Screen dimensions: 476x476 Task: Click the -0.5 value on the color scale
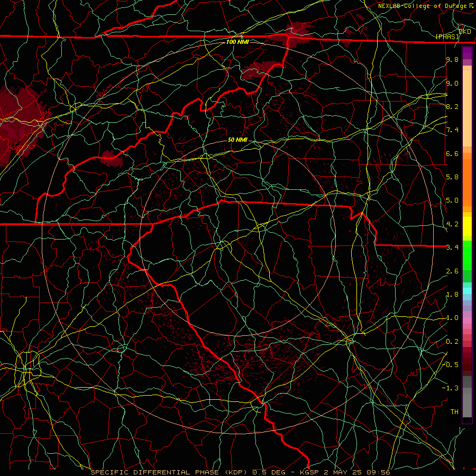[450, 365]
